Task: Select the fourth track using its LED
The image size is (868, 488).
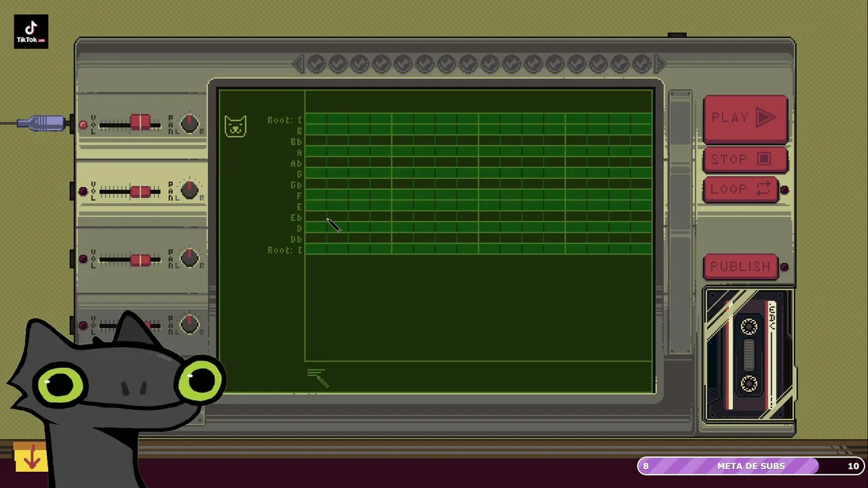Action: [83, 325]
